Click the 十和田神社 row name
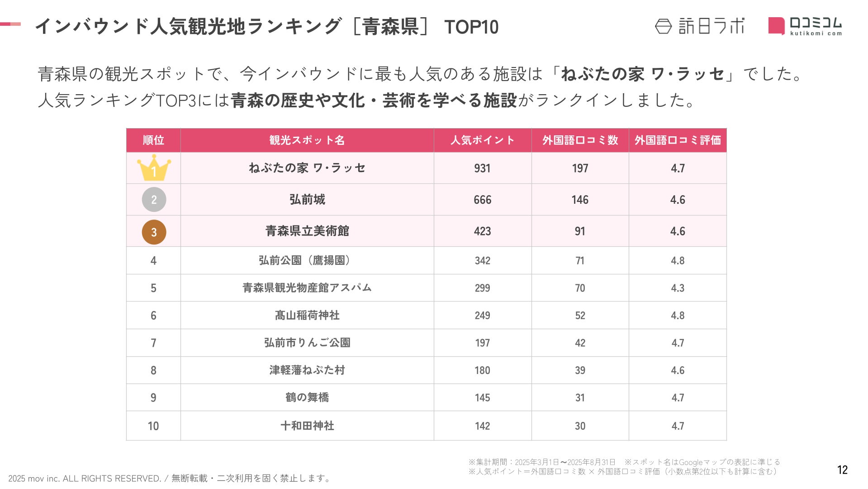The width and height of the screenshot is (868, 489). [x=307, y=426]
